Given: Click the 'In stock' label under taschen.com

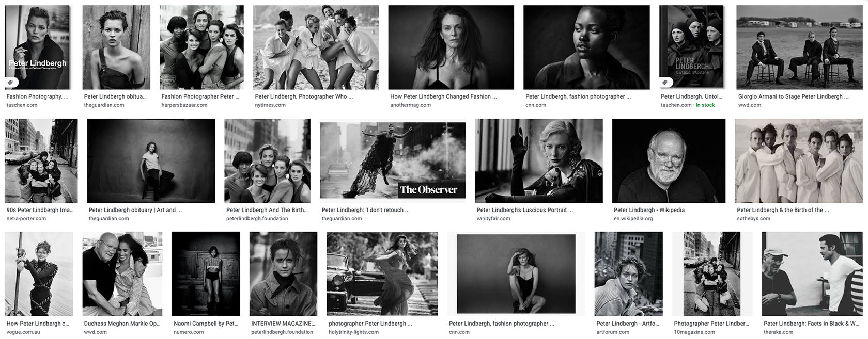Looking at the screenshot, I should tap(705, 105).
